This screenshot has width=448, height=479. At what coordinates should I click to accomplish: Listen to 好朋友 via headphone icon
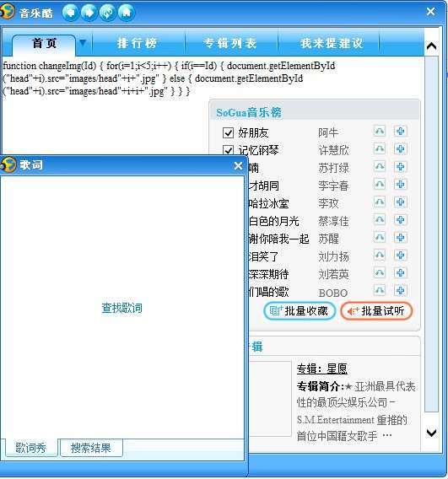click(x=380, y=132)
